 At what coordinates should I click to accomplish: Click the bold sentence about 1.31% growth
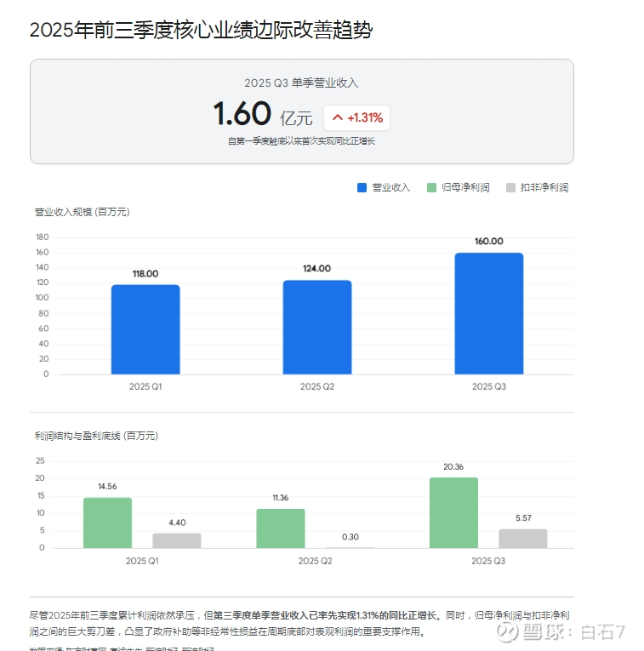click(x=325, y=615)
